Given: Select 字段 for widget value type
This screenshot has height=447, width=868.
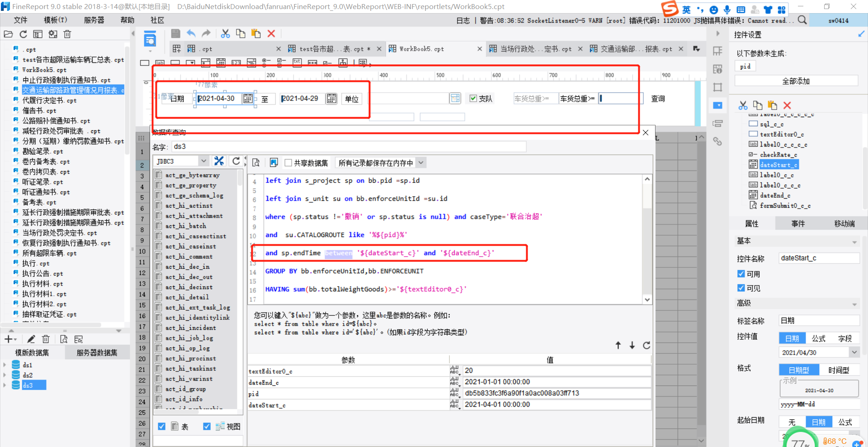Looking at the screenshot, I should coord(845,338).
